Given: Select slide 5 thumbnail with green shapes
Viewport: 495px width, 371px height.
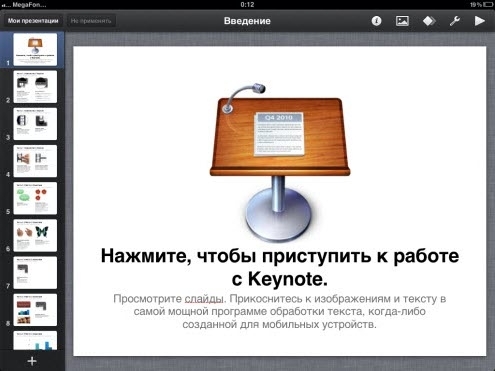Looking at the screenshot, I should pyautogui.click(x=35, y=198).
